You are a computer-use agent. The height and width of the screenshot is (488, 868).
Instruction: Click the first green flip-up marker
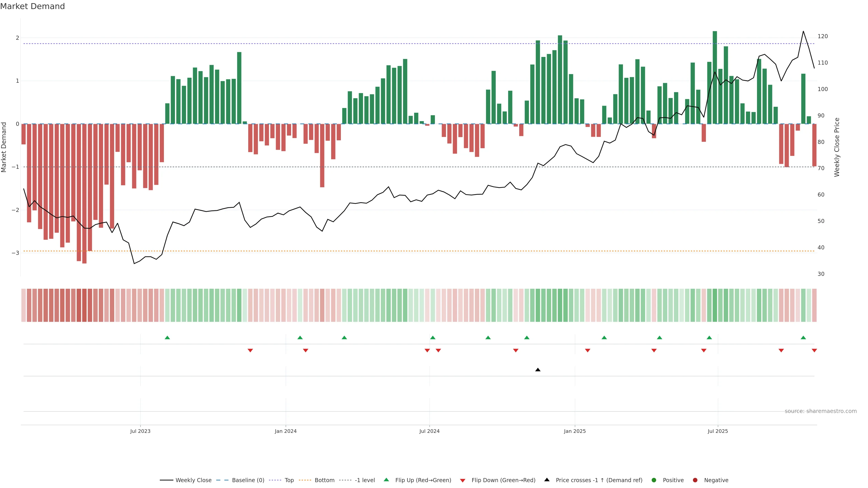[167, 338]
